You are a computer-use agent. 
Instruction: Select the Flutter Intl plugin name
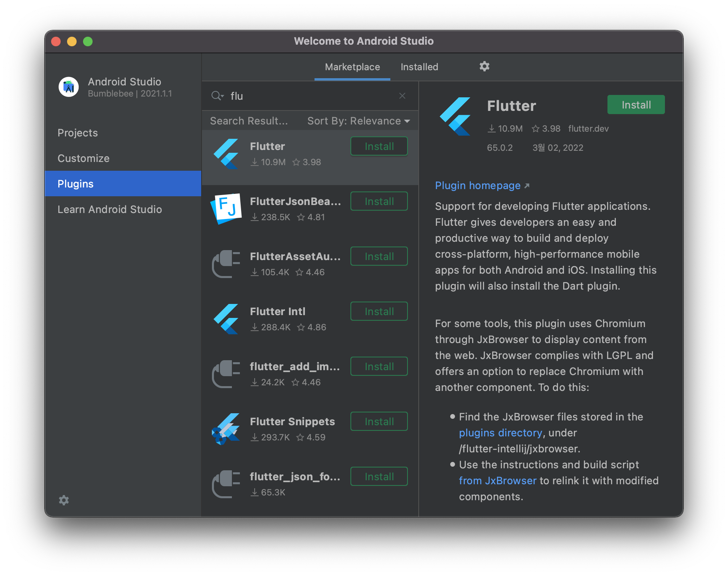(278, 312)
